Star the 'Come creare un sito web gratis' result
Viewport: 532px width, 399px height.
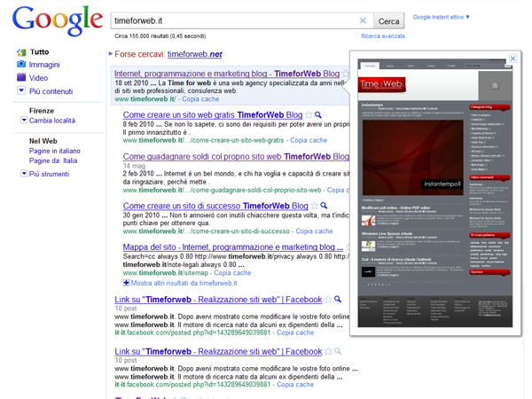[x=309, y=116]
